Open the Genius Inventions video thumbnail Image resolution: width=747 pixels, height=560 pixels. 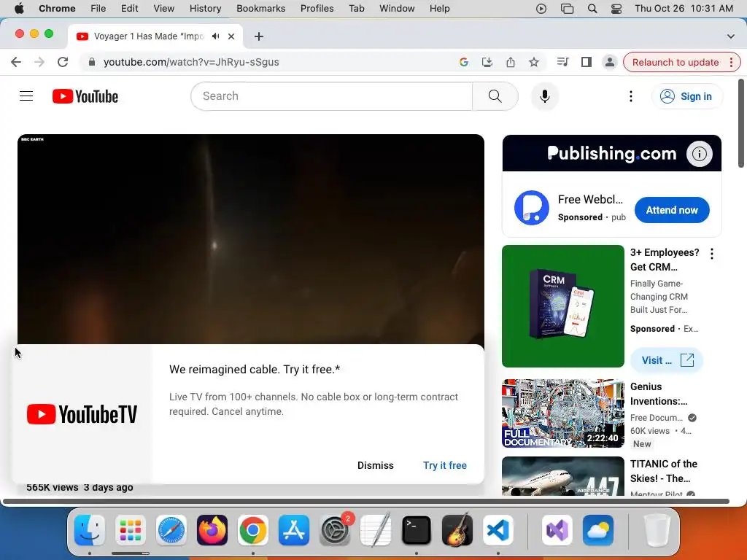pos(563,413)
